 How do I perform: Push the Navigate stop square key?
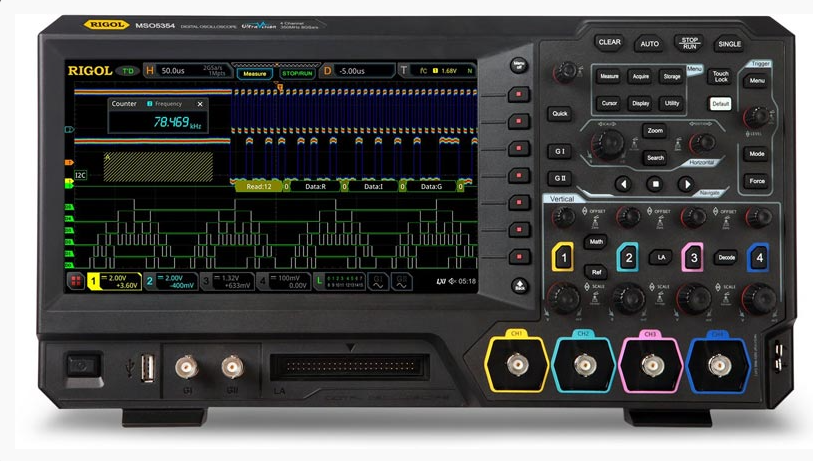point(655,184)
